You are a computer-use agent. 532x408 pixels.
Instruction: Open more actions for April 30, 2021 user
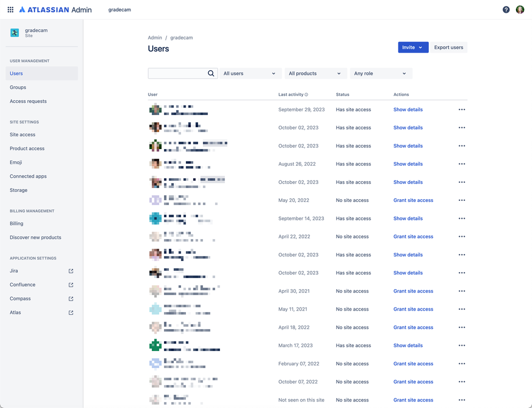point(462,291)
